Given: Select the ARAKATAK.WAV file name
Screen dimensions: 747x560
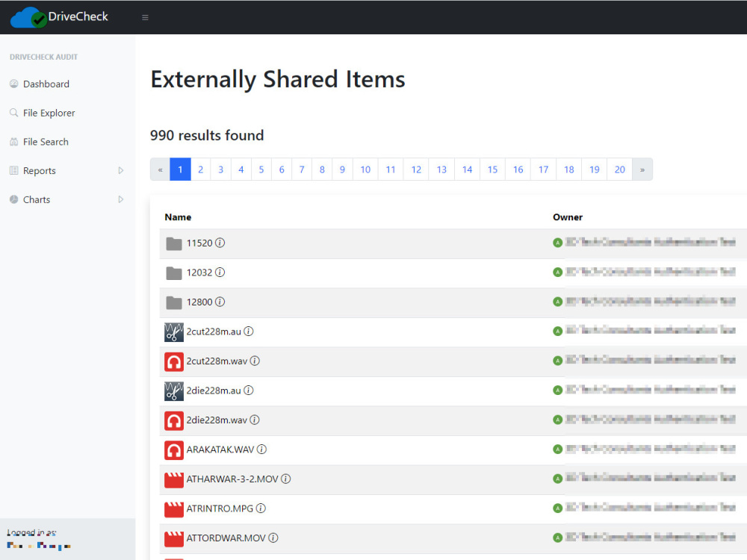Looking at the screenshot, I should (x=220, y=449).
